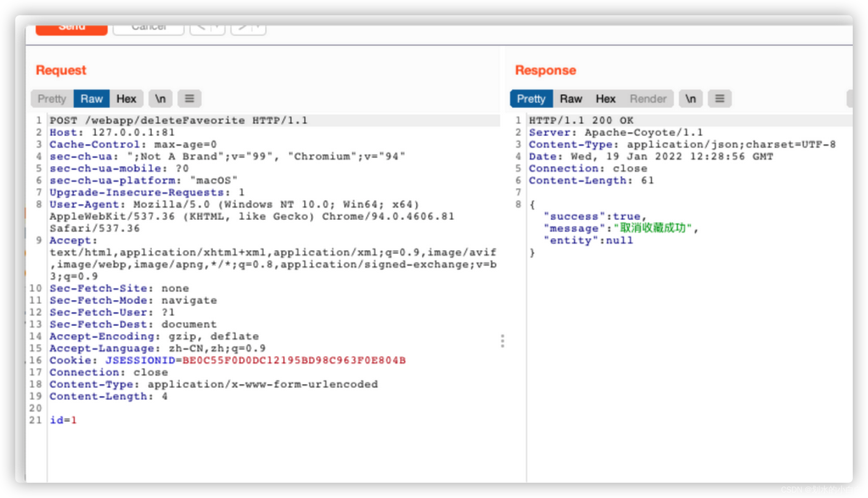This screenshot has width=868, height=498.
Task: Select the Request Raw tab
Action: point(92,99)
